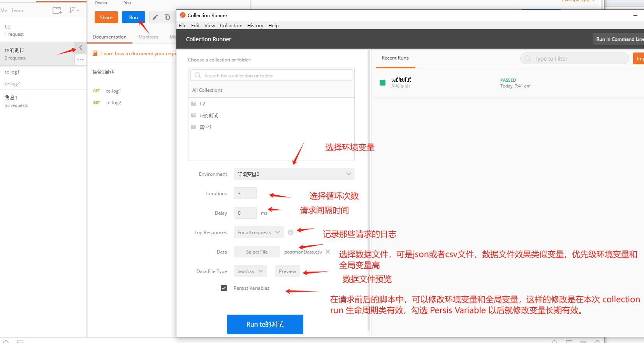
Task: Click the Log Responses info icon
Action: pyautogui.click(x=290, y=232)
